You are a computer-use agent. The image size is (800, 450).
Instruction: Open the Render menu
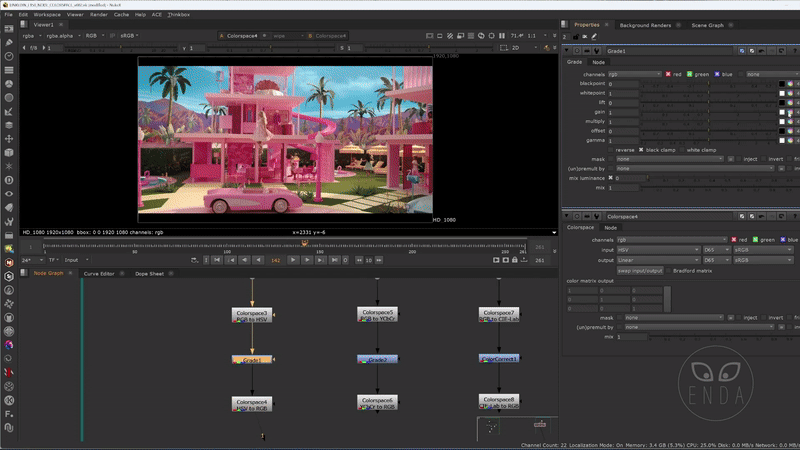point(100,15)
